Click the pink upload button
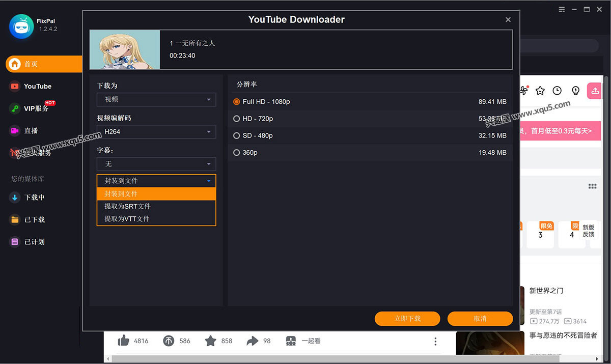This screenshot has width=611, height=364. pos(595,91)
